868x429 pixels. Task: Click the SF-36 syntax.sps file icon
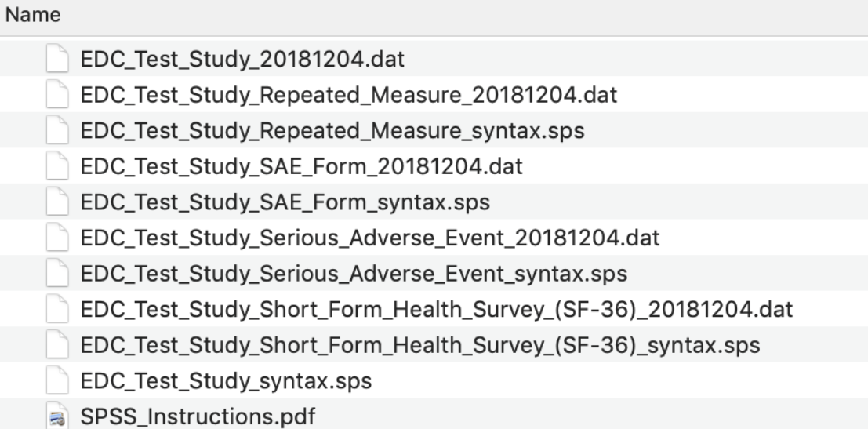point(57,346)
